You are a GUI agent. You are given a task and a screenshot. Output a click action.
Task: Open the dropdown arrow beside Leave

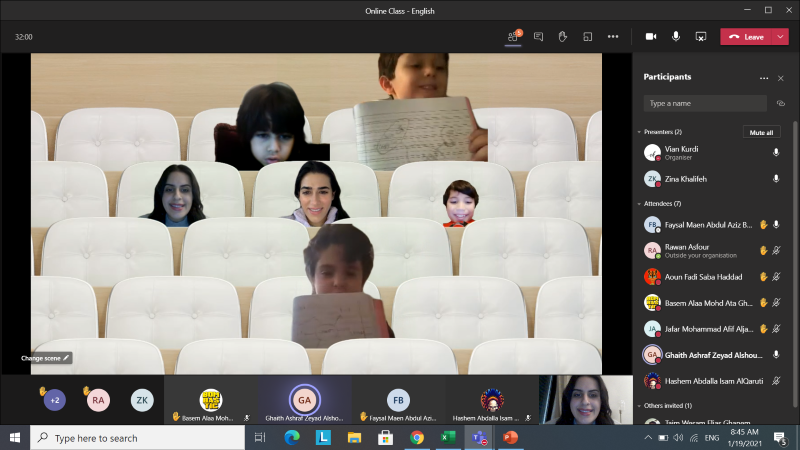pyautogui.click(x=781, y=36)
